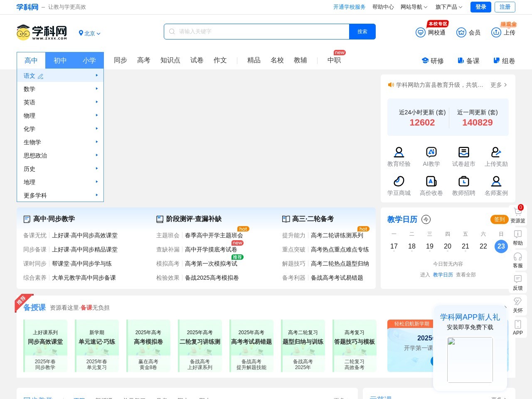
Task: Click the 搜索 search button
Action: [x=362, y=32]
